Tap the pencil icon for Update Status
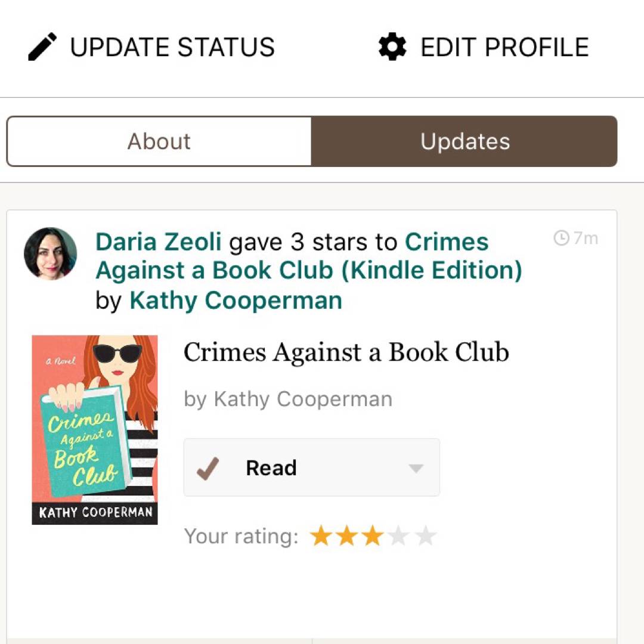This screenshot has height=644, width=644. point(42,47)
